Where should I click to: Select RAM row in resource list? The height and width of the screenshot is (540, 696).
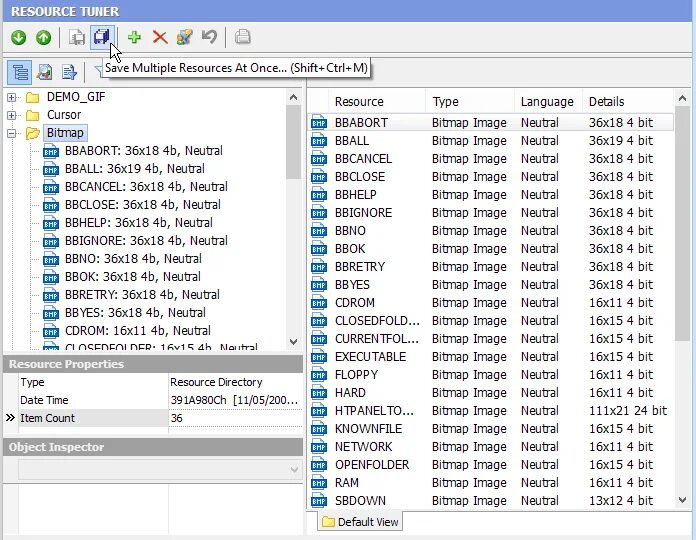pyautogui.click(x=490, y=483)
